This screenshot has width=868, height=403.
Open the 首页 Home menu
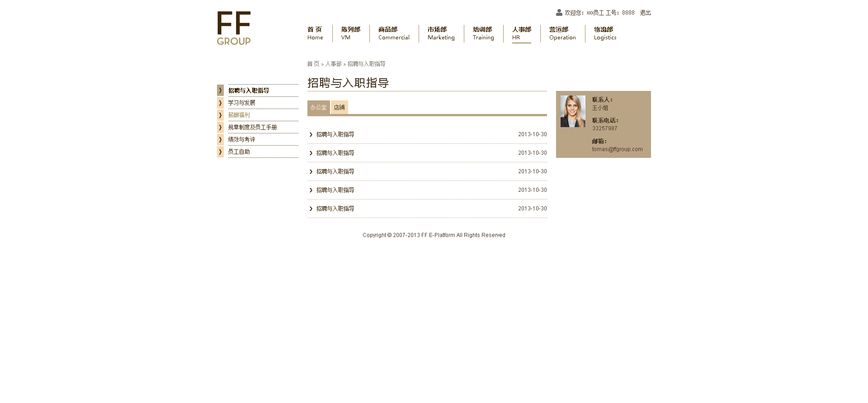point(315,33)
